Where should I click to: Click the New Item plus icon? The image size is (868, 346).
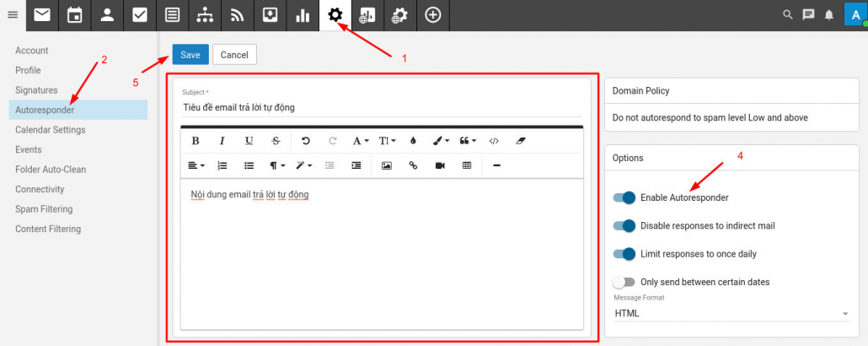(433, 15)
